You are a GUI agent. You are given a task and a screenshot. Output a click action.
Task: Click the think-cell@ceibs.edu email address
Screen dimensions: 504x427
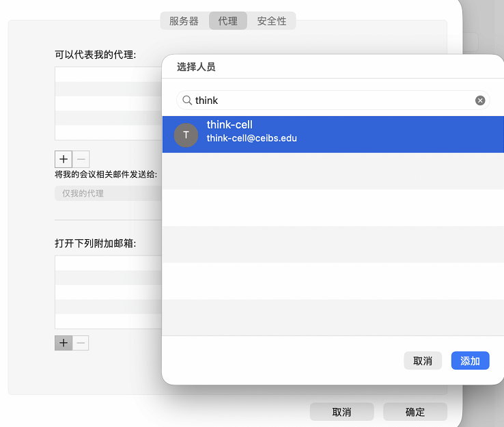pos(251,139)
